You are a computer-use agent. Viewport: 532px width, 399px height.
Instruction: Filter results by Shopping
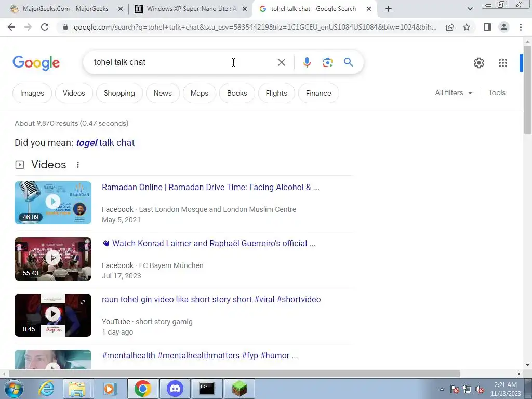tap(119, 94)
